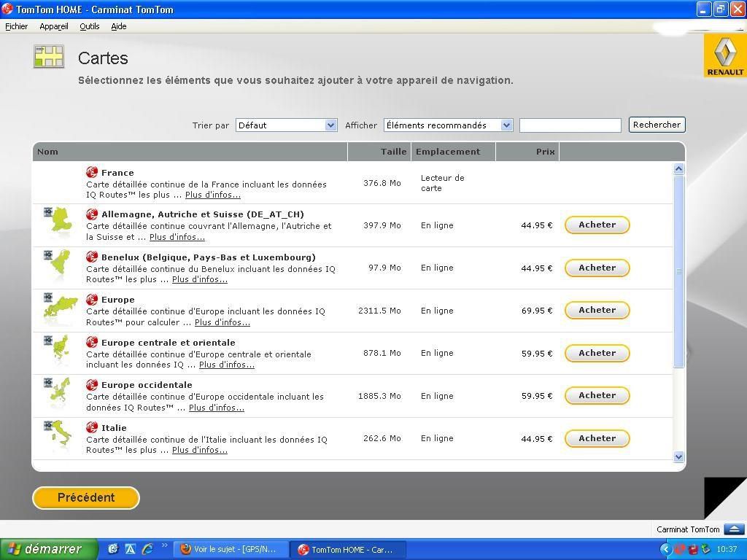This screenshot has width=747, height=560.
Task: Select the Benelux map thumbnail
Action: [58, 264]
